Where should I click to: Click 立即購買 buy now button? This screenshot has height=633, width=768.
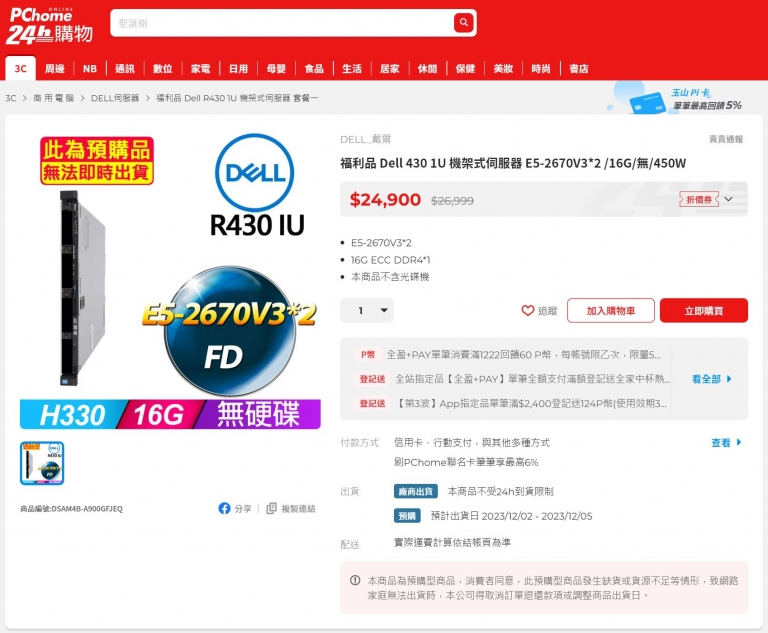click(704, 311)
